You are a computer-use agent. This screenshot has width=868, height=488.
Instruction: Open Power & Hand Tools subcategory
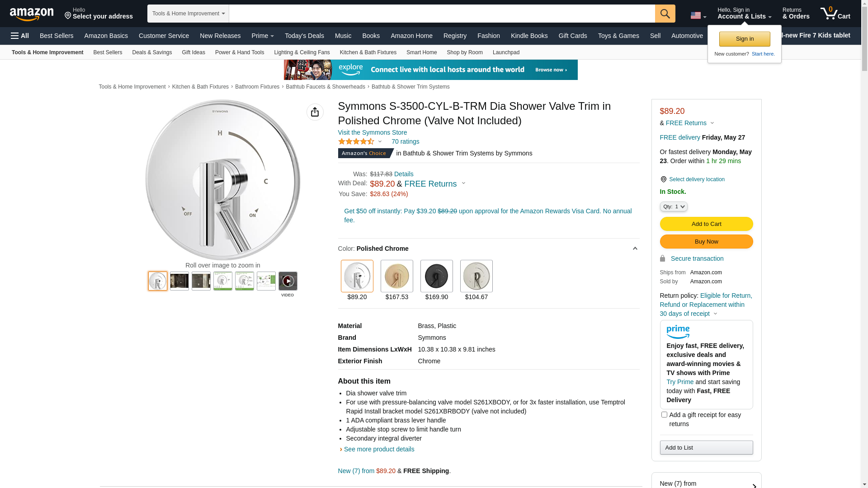click(x=239, y=52)
